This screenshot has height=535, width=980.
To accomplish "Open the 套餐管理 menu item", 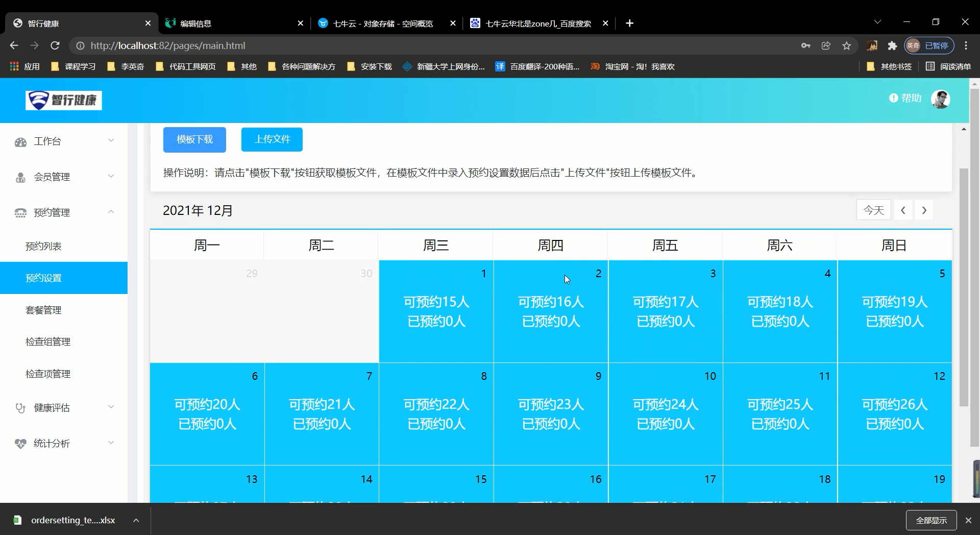I will coord(64,310).
